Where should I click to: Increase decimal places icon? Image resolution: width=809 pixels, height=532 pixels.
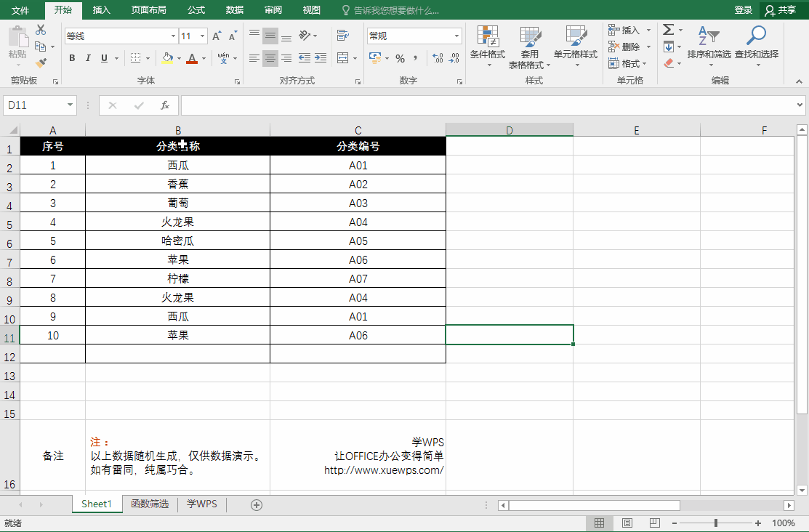pyautogui.click(x=438, y=58)
